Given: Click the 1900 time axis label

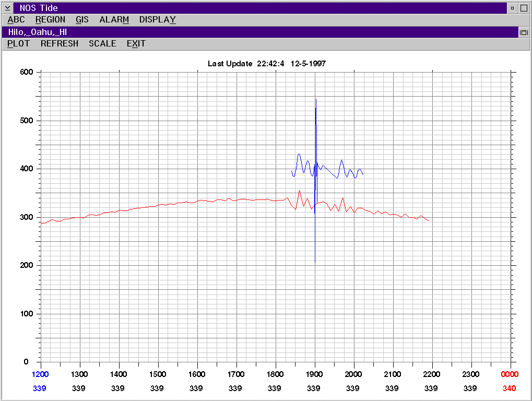Looking at the screenshot, I should coord(314,374).
